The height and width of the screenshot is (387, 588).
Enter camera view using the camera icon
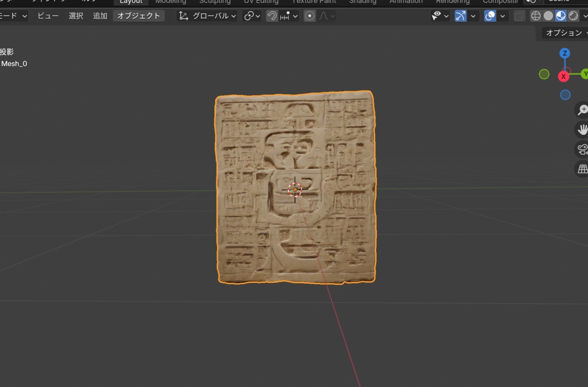point(582,149)
